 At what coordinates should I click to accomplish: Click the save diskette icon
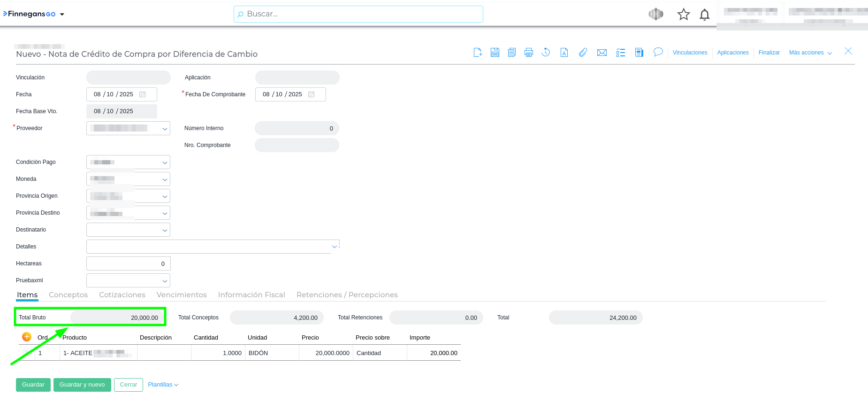point(495,53)
